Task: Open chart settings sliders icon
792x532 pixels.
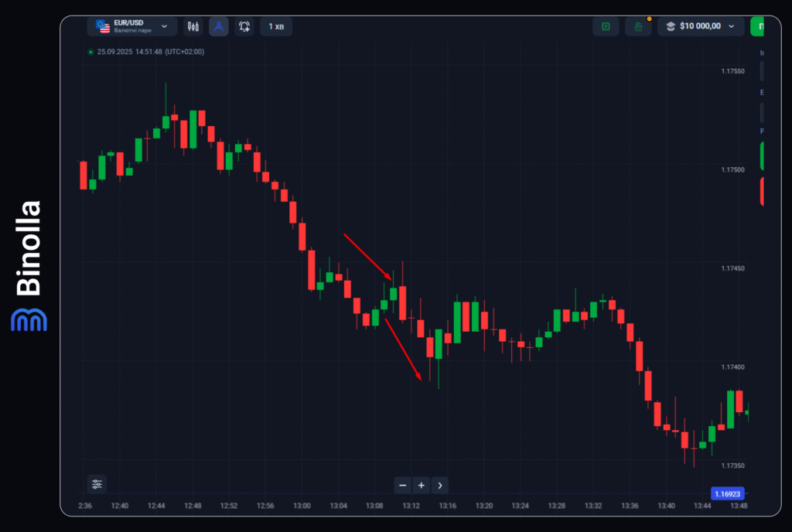Action: (x=97, y=484)
